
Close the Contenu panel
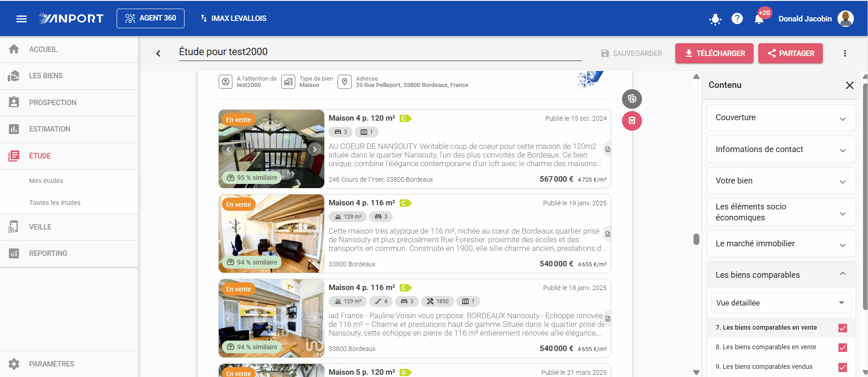(x=850, y=85)
